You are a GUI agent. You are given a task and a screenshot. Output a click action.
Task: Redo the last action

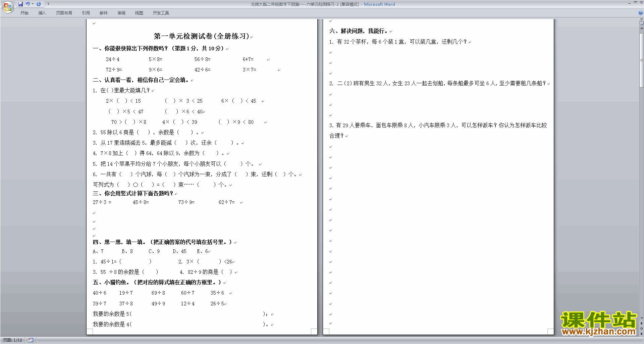[39, 4]
